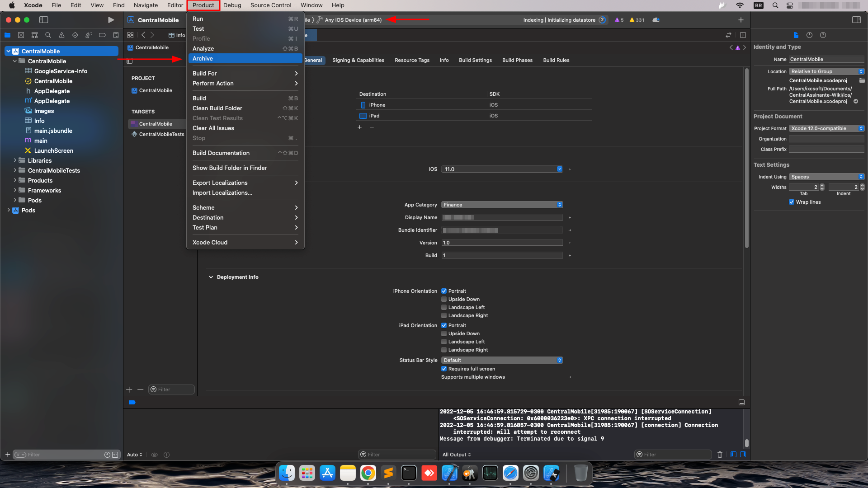Add a target with the plus button
This screenshot has width=868, height=488.
pos(129,389)
